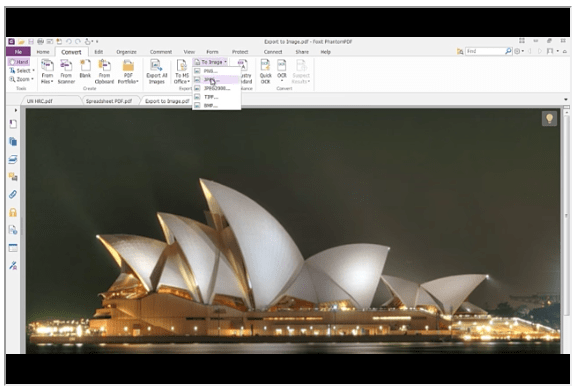Create PDF From Files

pyautogui.click(x=47, y=71)
